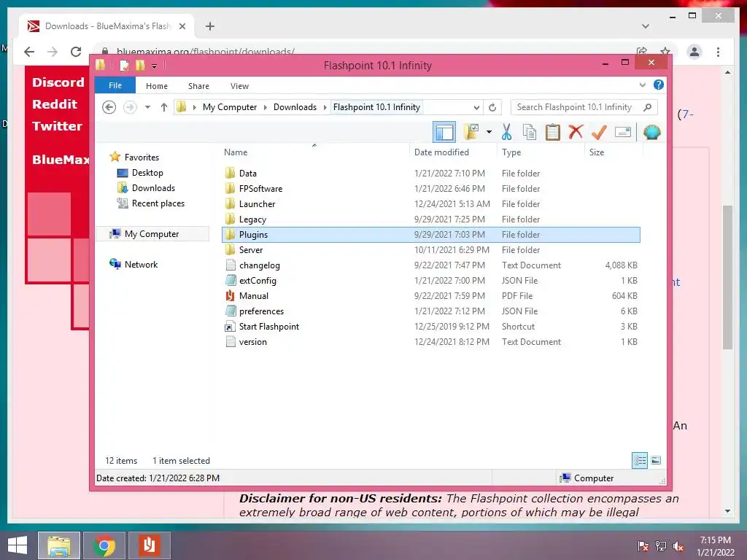Select the extConfig JSON file
Image resolution: width=747 pixels, height=560 pixels.
click(430, 281)
